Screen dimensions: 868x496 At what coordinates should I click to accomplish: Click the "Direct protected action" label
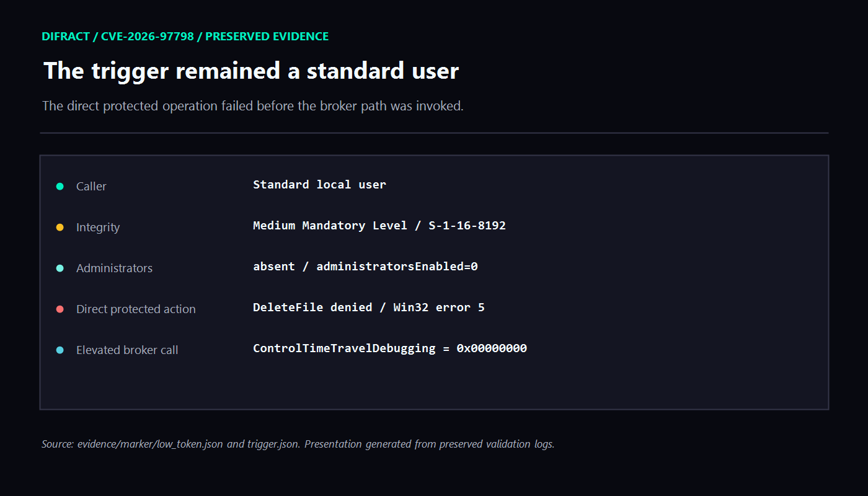[x=136, y=309]
